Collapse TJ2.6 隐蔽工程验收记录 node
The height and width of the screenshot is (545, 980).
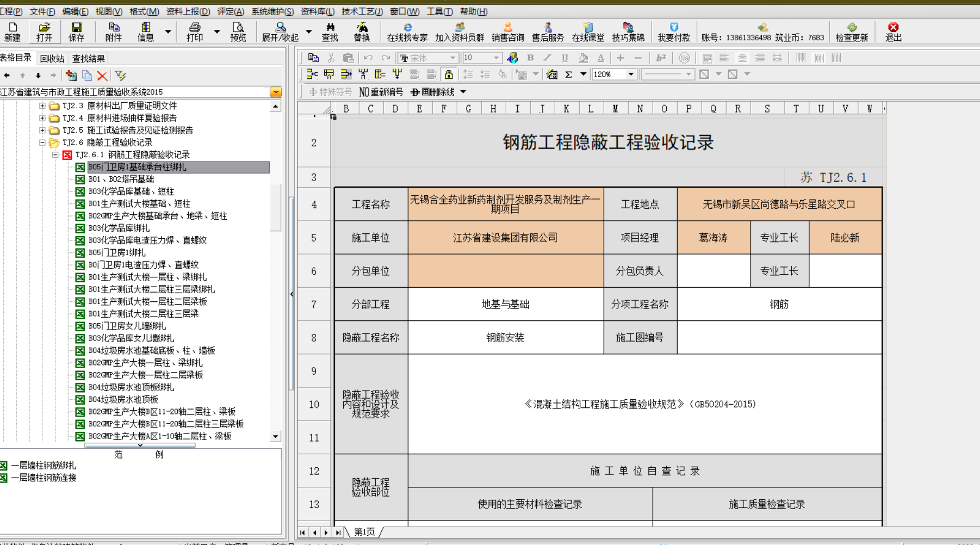coord(42,143)
